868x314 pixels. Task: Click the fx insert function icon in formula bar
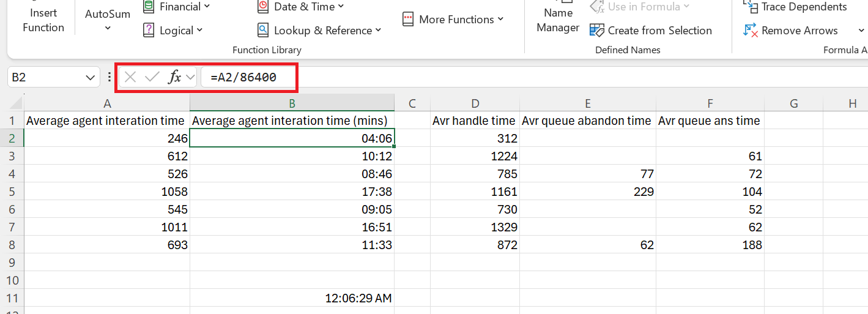(x=175, y=77)
